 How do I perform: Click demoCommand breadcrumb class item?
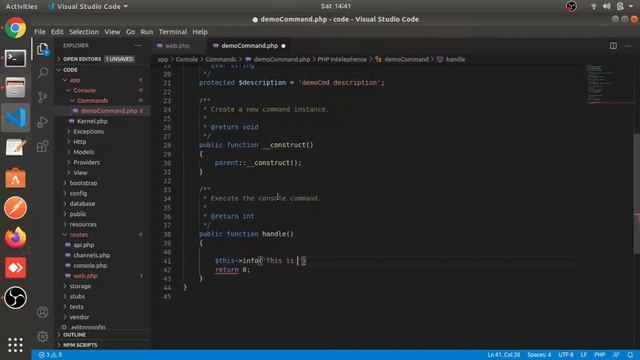(x=402, y=59)
